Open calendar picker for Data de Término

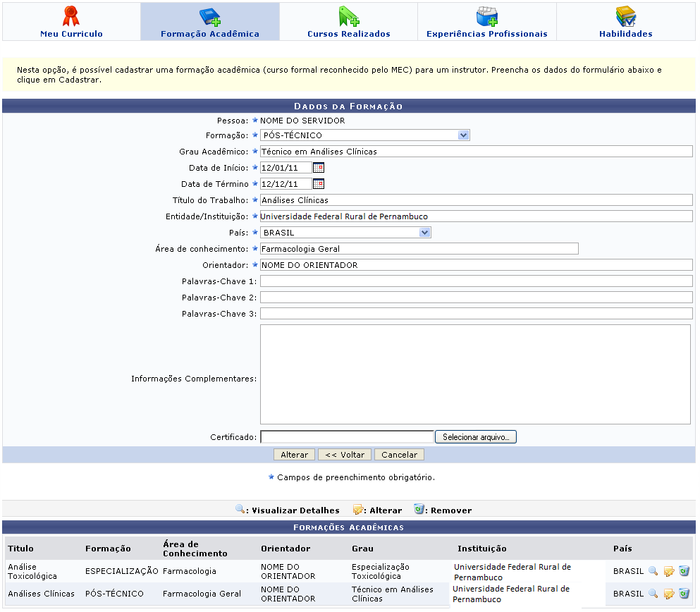[x=319, y=184]
